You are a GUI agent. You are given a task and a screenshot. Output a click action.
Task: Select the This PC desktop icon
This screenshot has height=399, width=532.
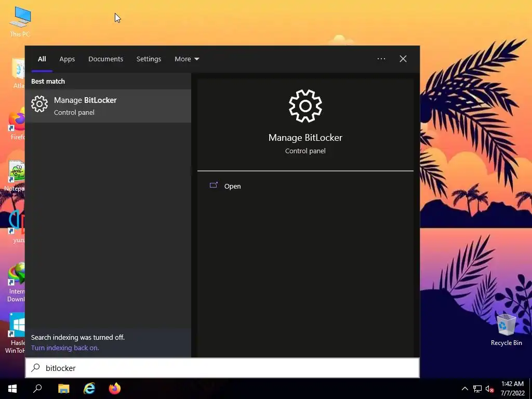tap(20, 21)
